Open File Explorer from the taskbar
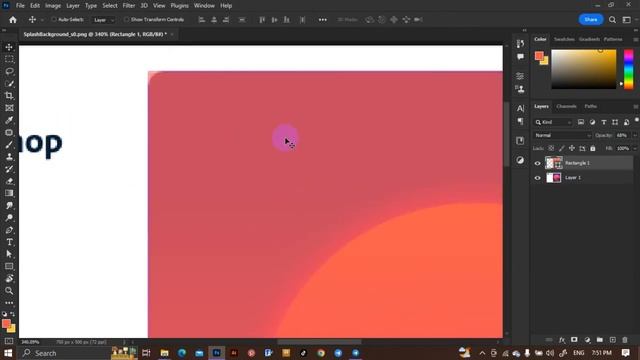This screenshot has width=640, height=360. (164, 353)
